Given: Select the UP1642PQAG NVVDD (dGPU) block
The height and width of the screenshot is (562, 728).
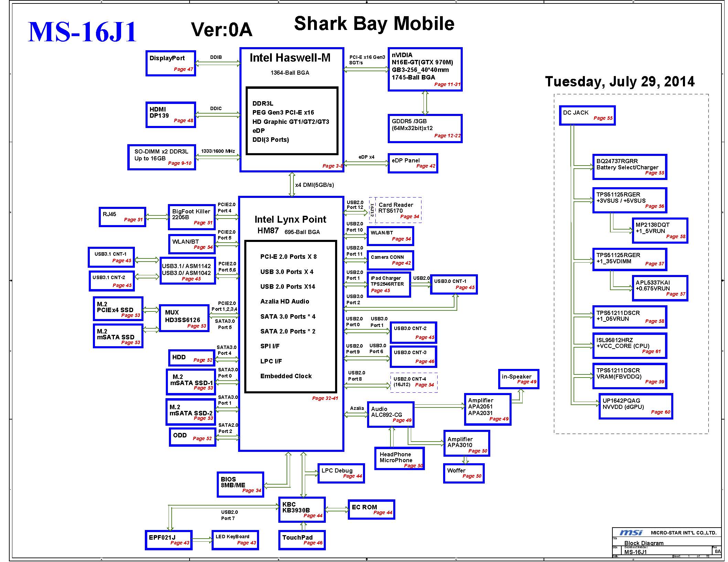Looking at the screenshot, I should (x=636, y=406).
